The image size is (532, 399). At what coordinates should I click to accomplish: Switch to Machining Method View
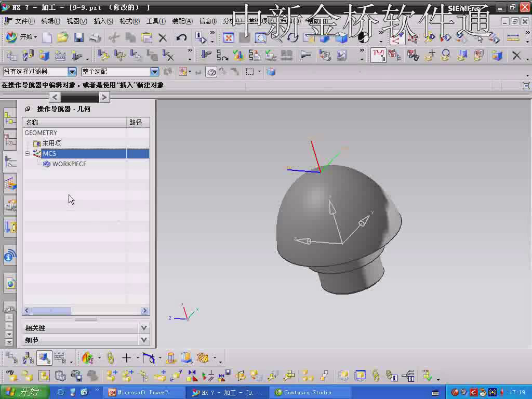pyautogui.click(x=60, y=358)
